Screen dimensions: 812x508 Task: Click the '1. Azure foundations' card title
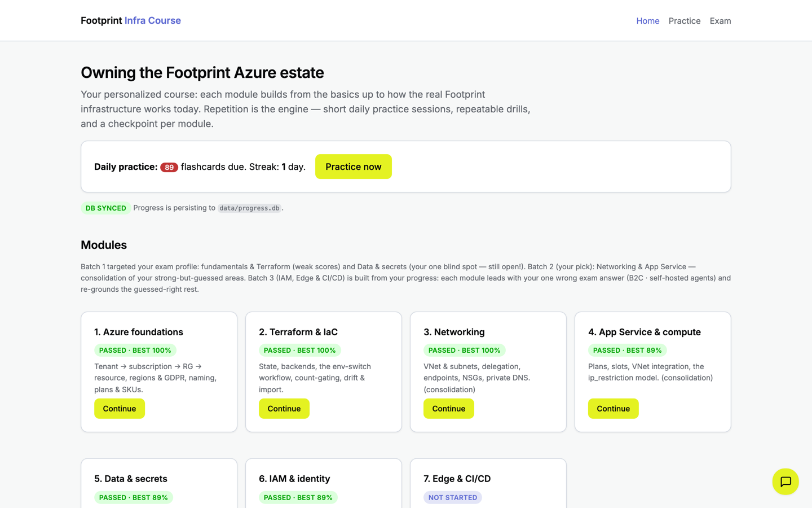139,332
